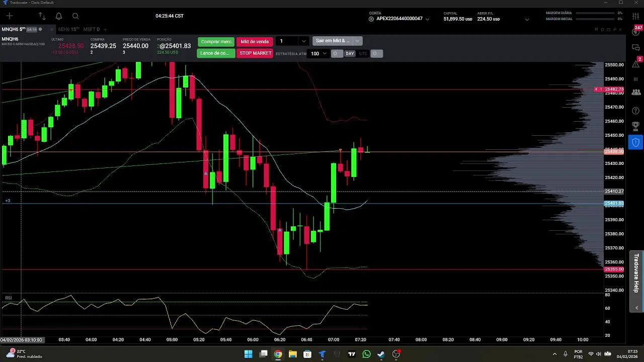Open the chat messages icon in the sidebar
The image size is (644, 362).
635,47
